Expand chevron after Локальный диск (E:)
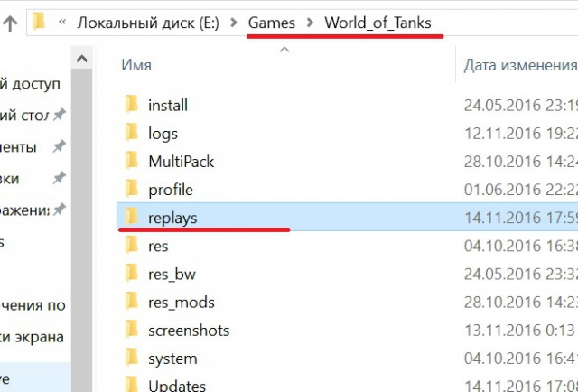This screenshot has width=578, height=392. click(x=234, y=23)
